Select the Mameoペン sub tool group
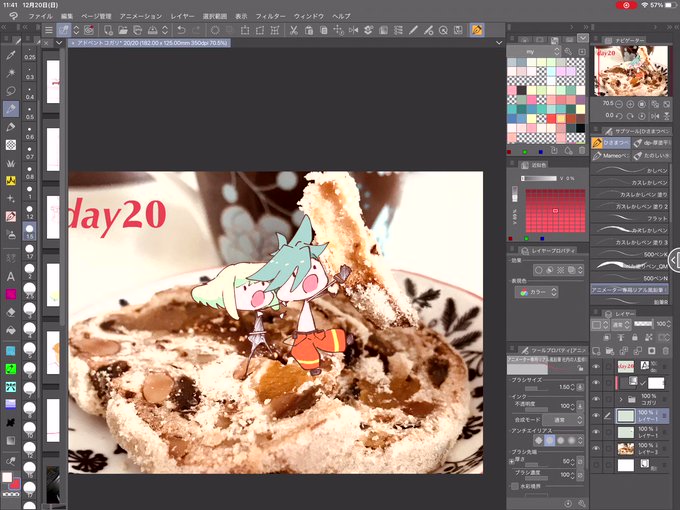This screenshot has height=510, width=680. coord(611,155)
